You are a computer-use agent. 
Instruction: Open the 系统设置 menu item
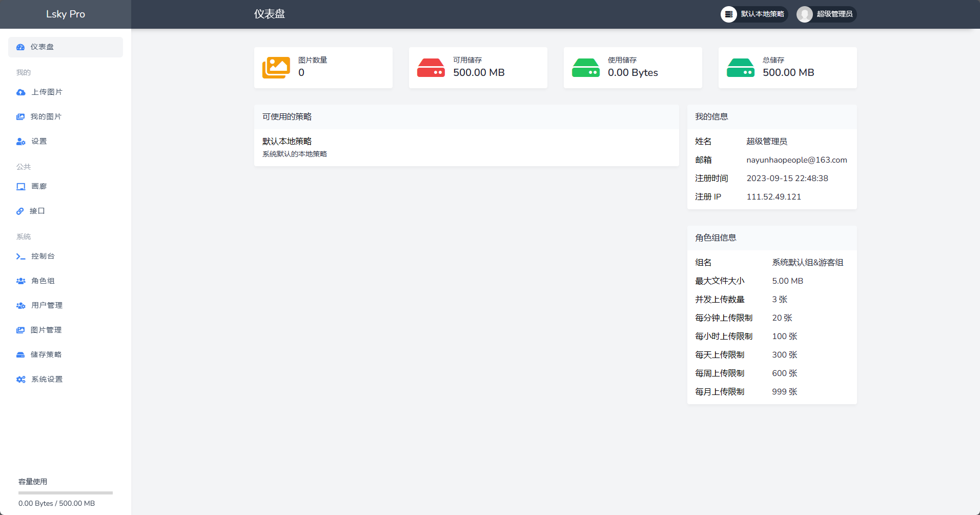(66, 380)
